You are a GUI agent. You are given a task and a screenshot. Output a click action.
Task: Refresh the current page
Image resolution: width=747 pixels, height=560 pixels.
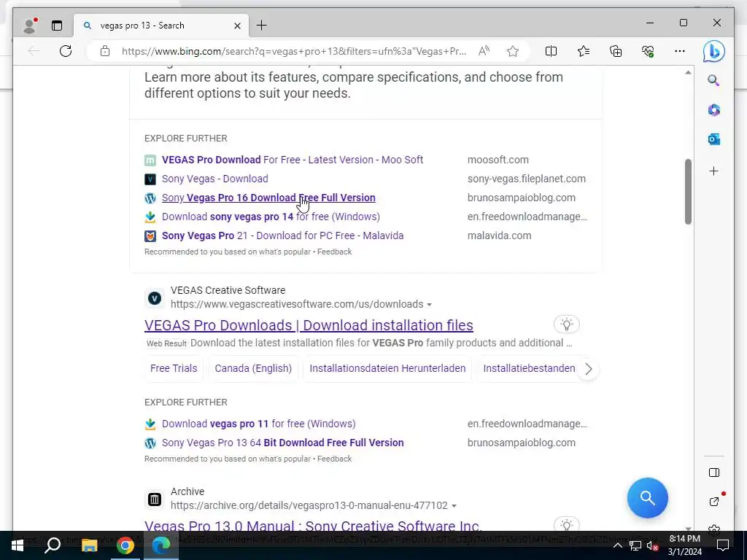point(66,51)
